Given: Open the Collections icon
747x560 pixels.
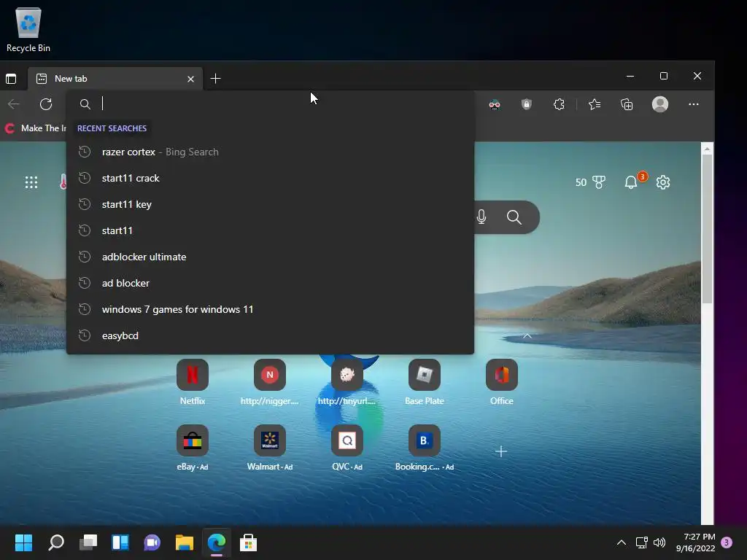Looking at the screenshot, I should pyautogui.click(x=627, y=104).
